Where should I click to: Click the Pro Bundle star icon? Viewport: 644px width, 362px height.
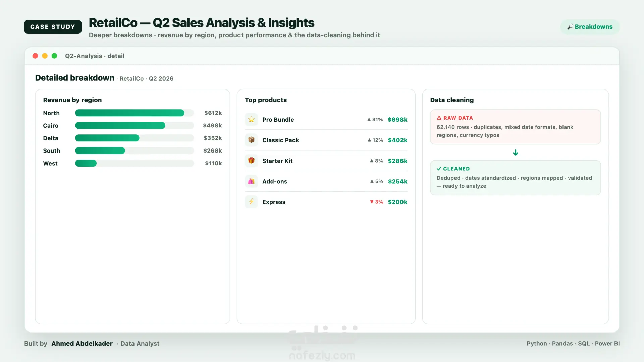251,120
